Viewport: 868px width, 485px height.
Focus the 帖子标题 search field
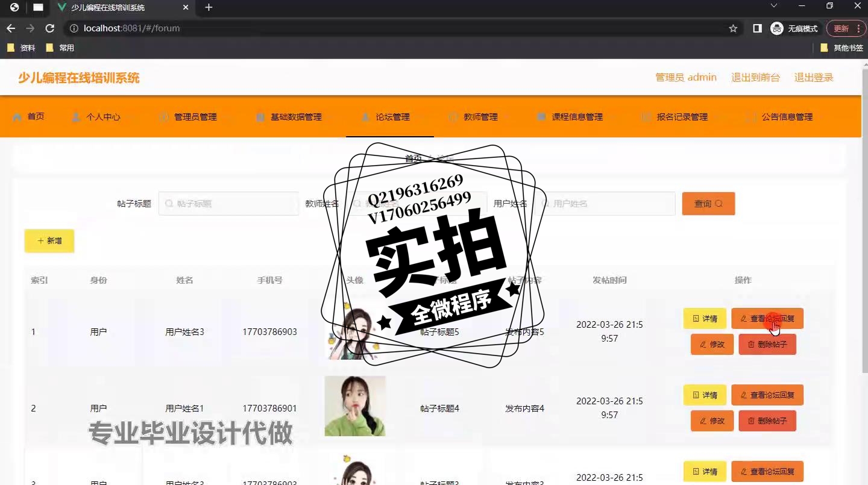[x=228, y=204]
